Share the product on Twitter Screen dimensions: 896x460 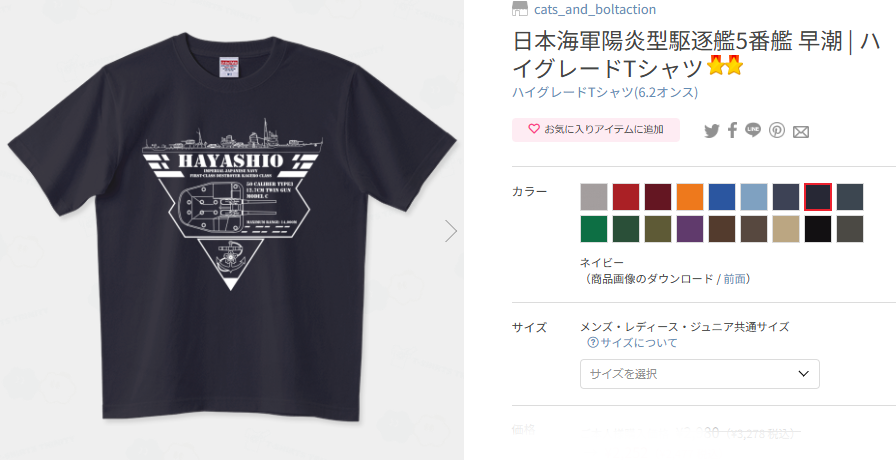point(711,131)
